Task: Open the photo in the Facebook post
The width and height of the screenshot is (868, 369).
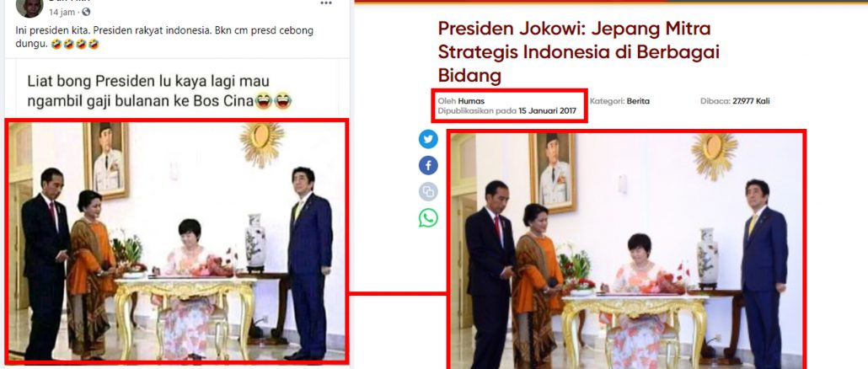Action: [x=177, y=241]
